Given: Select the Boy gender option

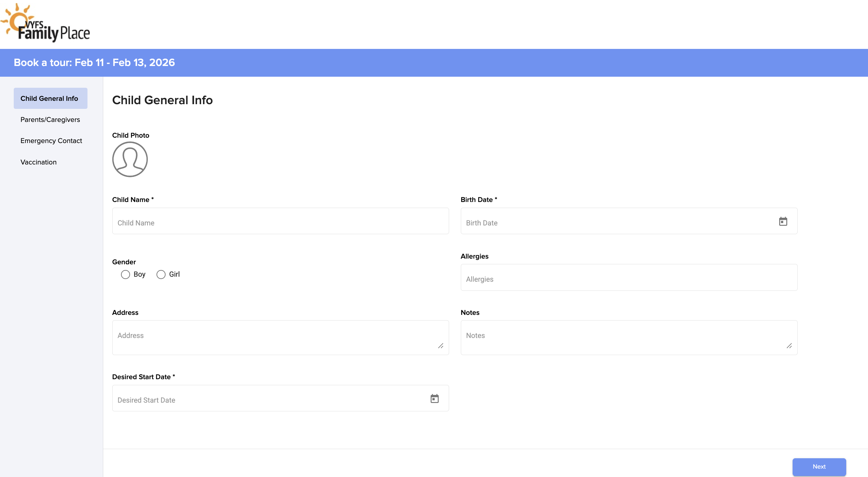Looking at the screenshot, I should [x=125, y=275].
